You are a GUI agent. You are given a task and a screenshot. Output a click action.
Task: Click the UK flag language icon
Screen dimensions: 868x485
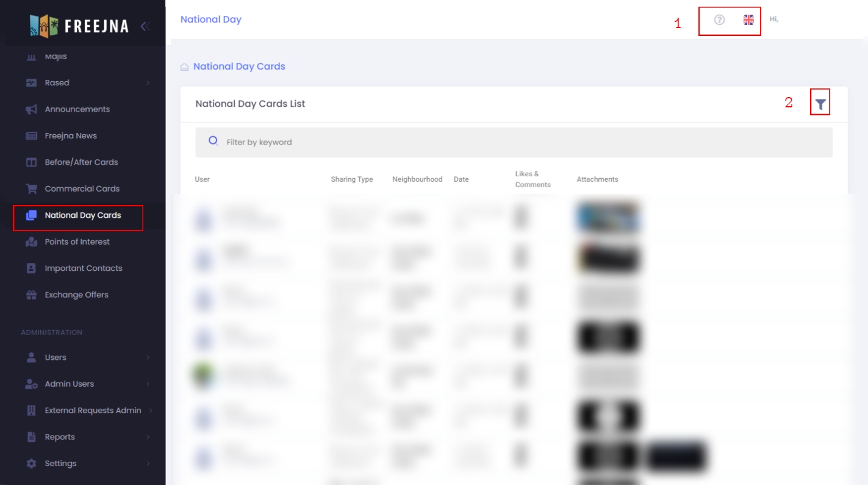748,20
